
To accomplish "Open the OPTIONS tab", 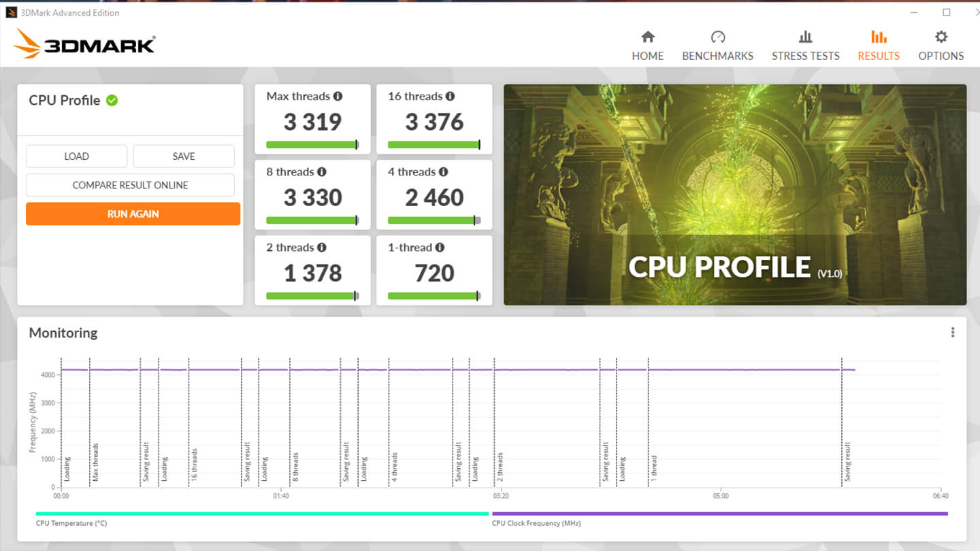I will tap(941, 46).
